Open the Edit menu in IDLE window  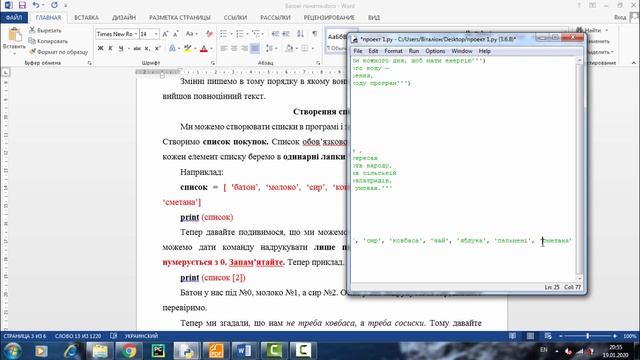[x=373, y=51]
